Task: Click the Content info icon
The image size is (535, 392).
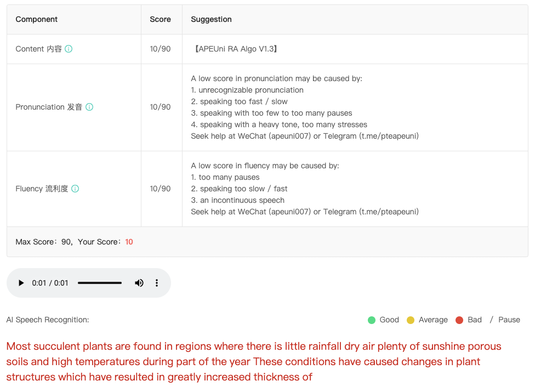Action: 69,49
